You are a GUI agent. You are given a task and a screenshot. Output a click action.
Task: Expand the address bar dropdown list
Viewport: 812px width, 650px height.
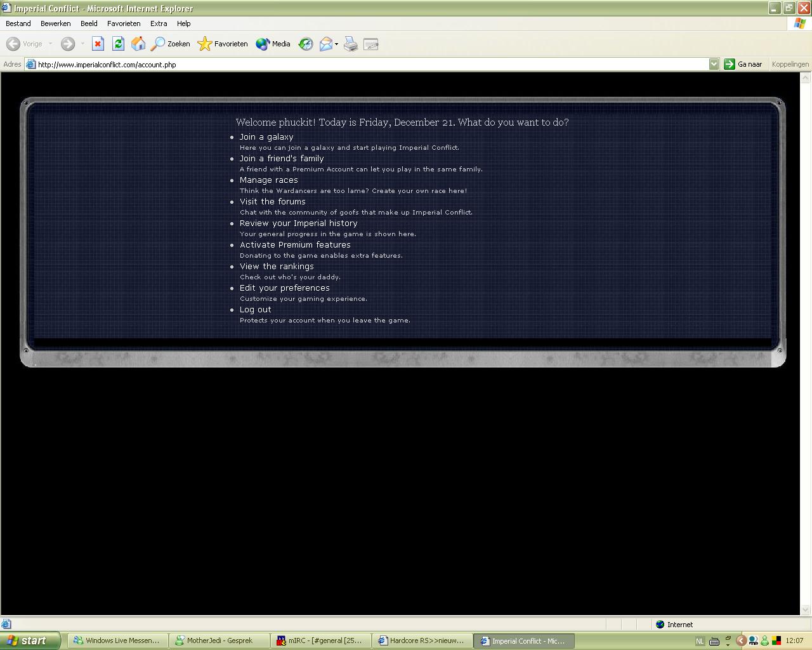point(714,64)
